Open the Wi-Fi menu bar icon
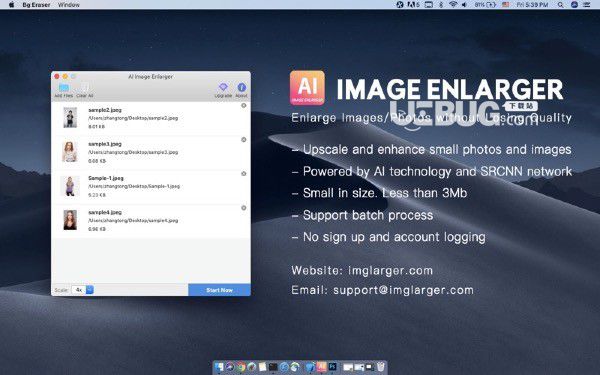 (453, 5)
